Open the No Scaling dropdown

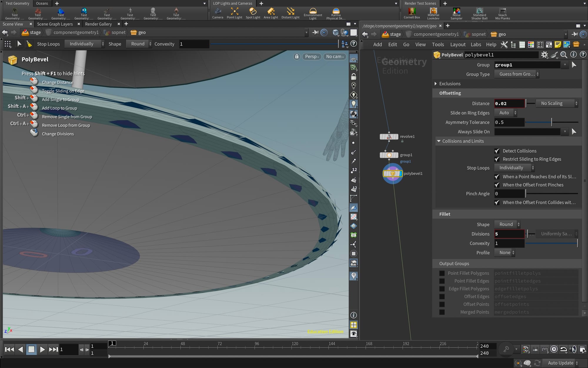557,103
